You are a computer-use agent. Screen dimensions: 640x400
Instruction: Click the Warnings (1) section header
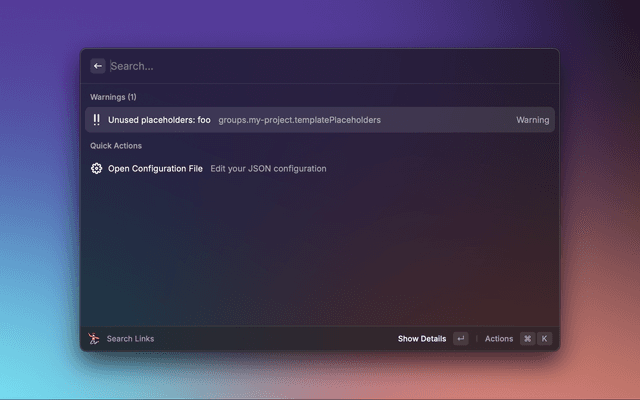[112, 97]
